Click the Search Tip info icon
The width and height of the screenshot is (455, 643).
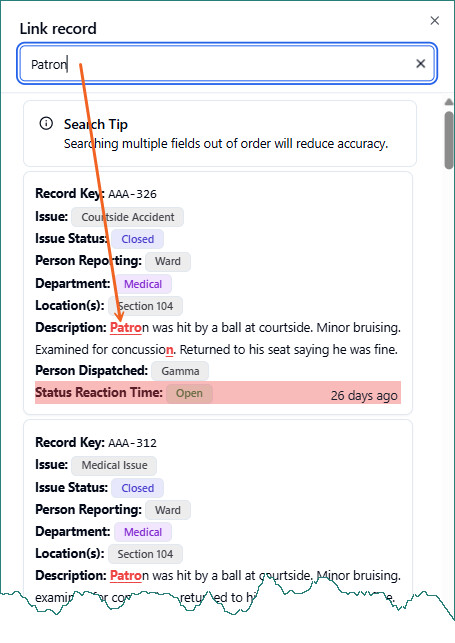tap(46, 123)
